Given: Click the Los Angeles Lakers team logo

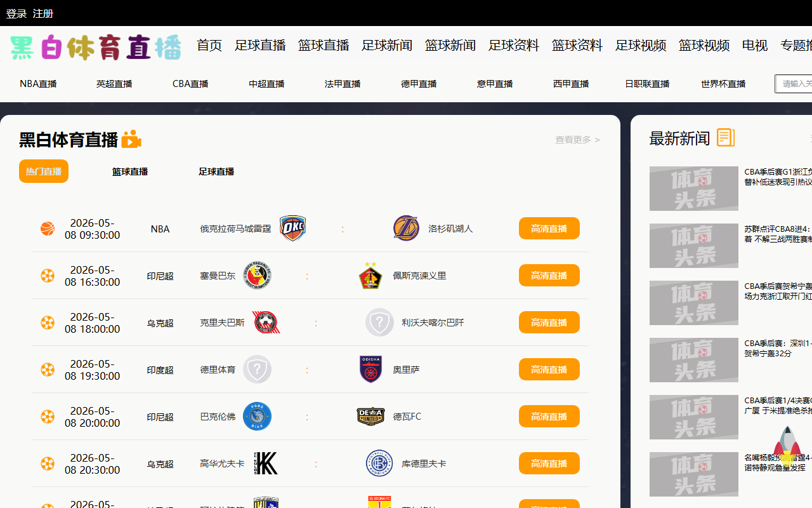Looking at the screenshot, I should (x=406, y=229).
